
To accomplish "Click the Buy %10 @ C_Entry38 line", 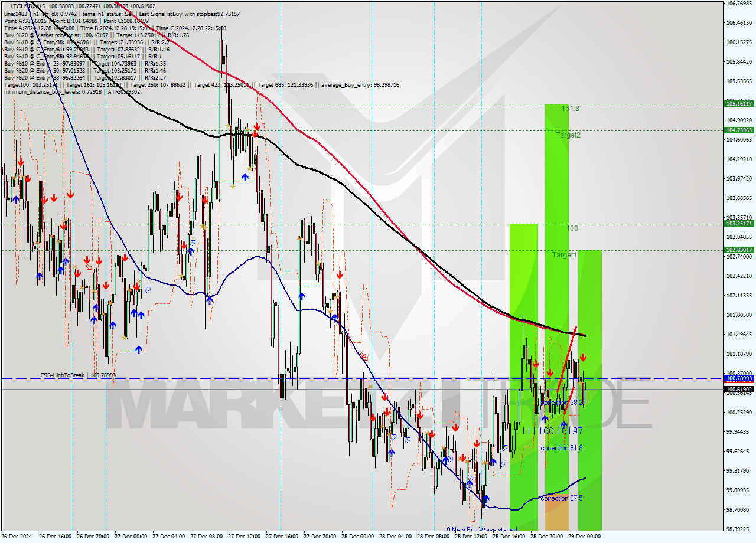I will pos(87,44).
